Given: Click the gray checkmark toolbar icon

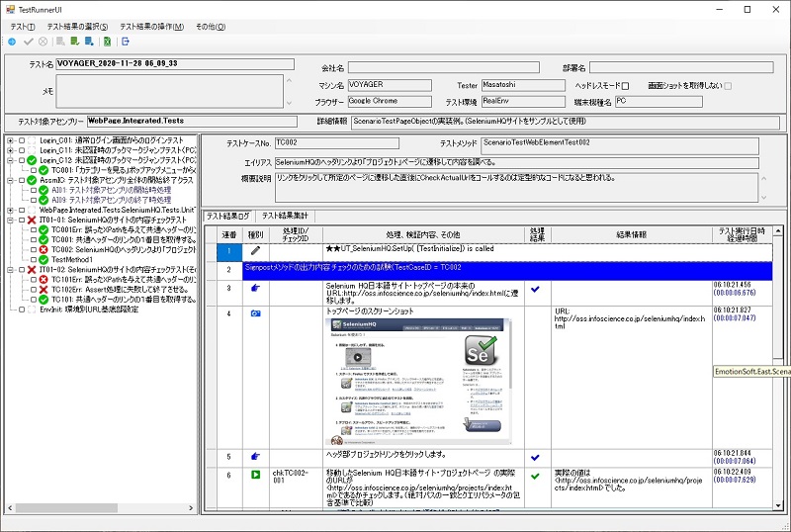Looking at the screenshot, I should (x=29, y=42).
